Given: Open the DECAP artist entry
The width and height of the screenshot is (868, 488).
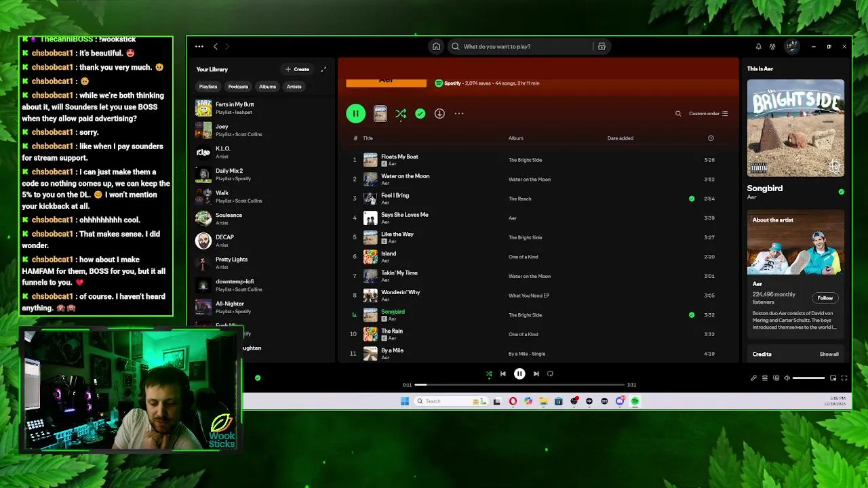Looking at the screenshot, I should coord(262,241).
